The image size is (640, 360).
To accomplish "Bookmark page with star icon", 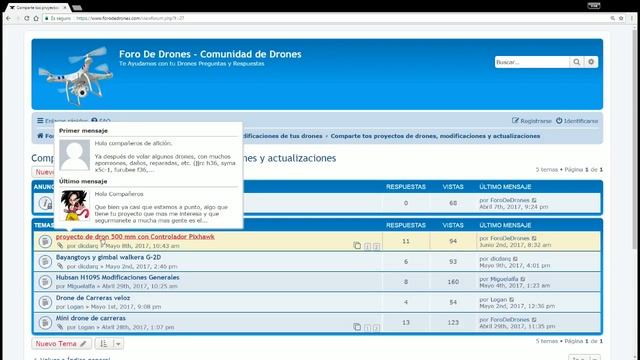I will pos(621,18).
